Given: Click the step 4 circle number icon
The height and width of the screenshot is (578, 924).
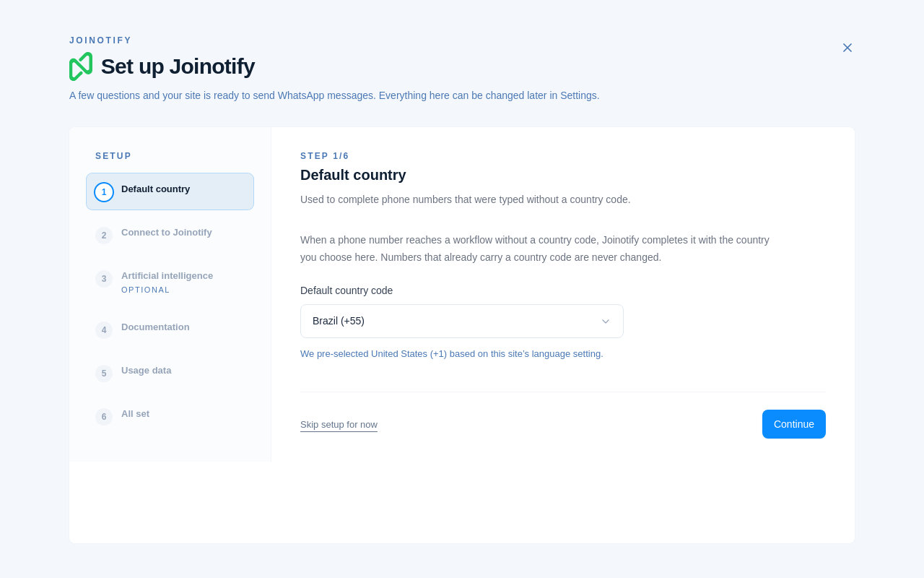Looking at the screenshot, I should tap(104, 330).
